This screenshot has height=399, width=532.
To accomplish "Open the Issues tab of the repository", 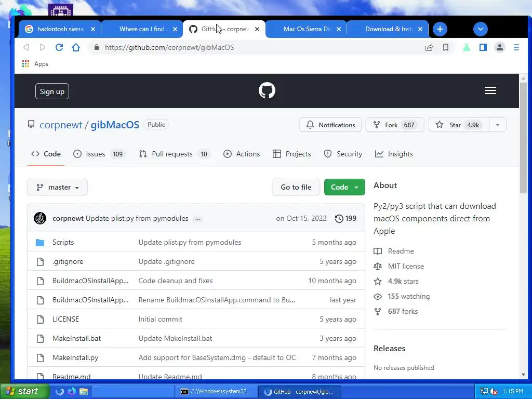I will [x=99, y=154].
